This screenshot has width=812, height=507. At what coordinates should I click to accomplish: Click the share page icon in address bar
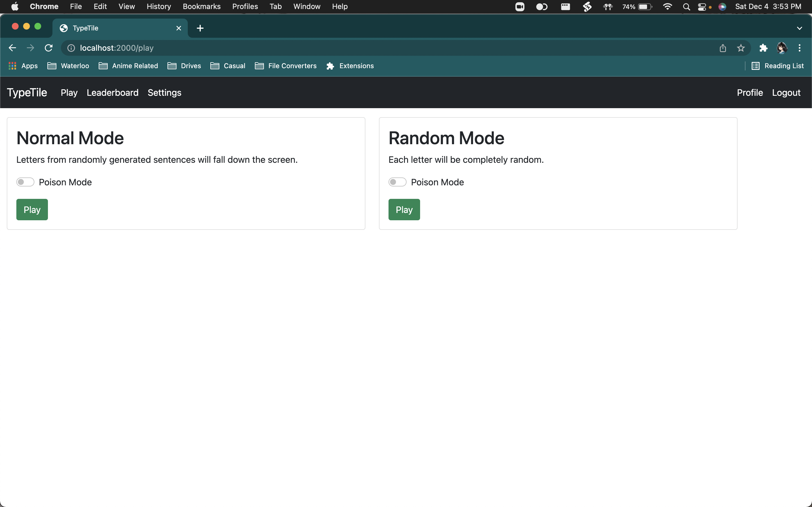click(723, 48)
